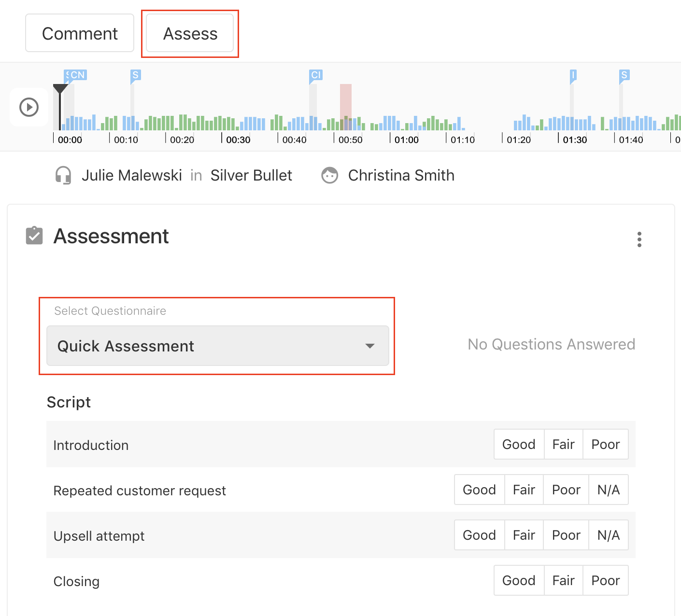681x616 pixels.
Task: Switch to the Comment tab
Action: 79,33
